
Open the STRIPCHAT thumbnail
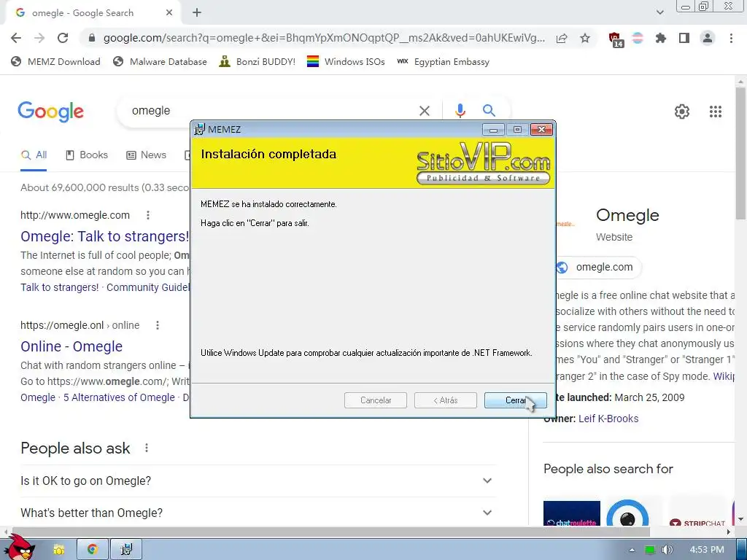tap(697, 513)
